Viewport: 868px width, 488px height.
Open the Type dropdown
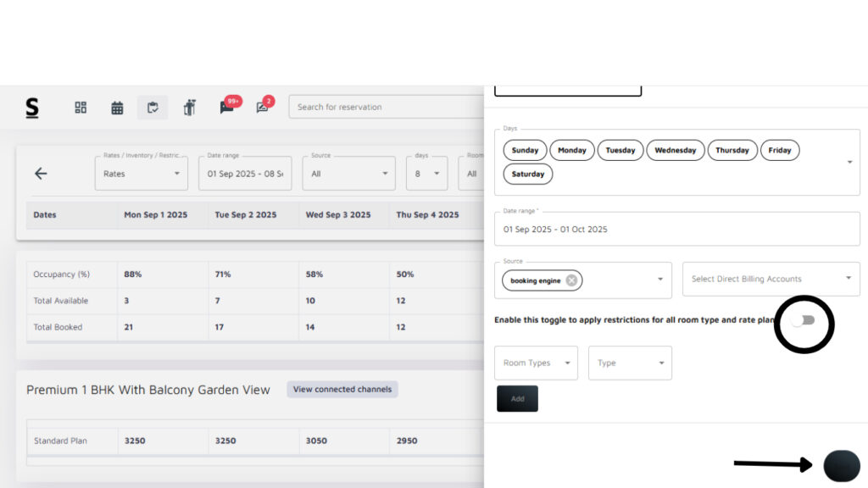pyautogui.click(x=630, y=363)
